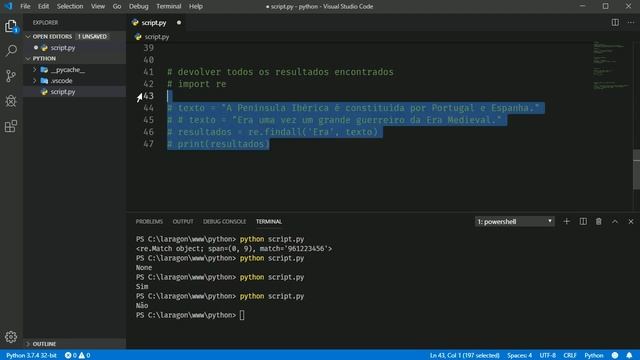Open errors and warnings count in status bar
640x360 pixels.
point(78,355)
